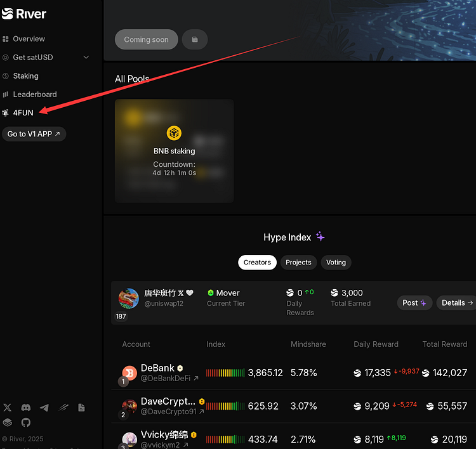
Task: Open the Discord icon link
Action: tap(26, 407)
